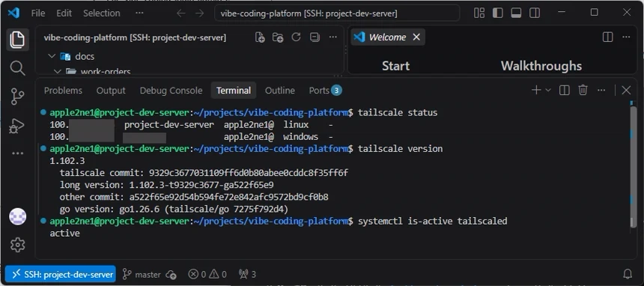Open the Manage gear settings menu
The image size is (644, 286).
(x=17, y=245)
